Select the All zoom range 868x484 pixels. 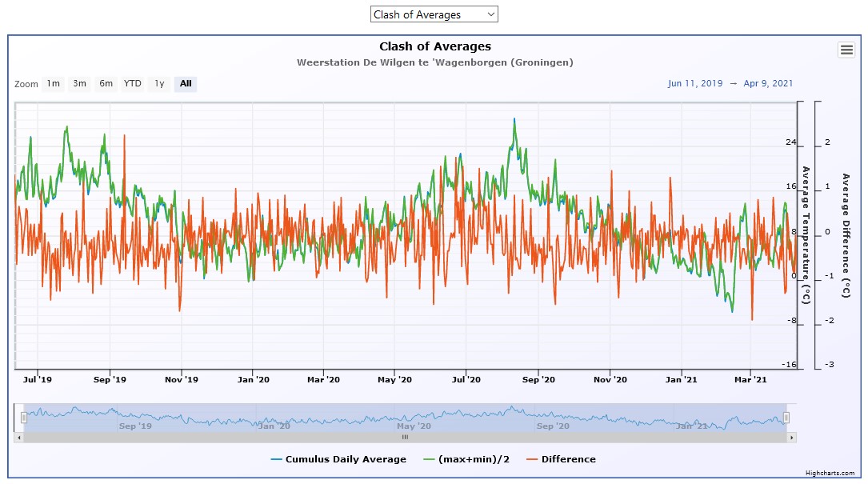point(186,83)
